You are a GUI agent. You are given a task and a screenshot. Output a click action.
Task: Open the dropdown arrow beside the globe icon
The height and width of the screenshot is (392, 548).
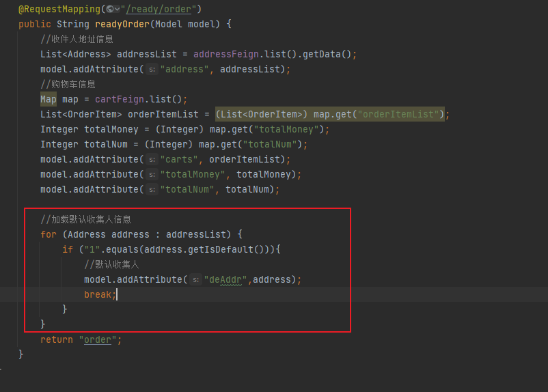click(117, 9)
